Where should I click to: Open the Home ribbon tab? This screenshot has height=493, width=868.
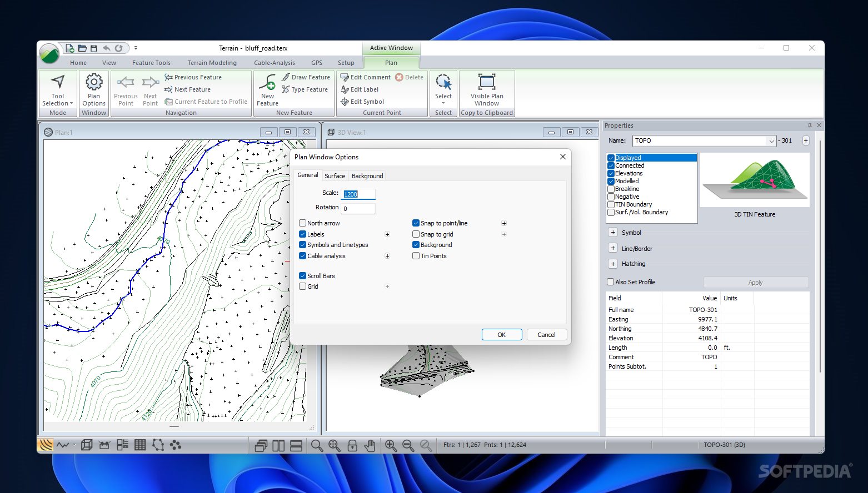(78, 63)
